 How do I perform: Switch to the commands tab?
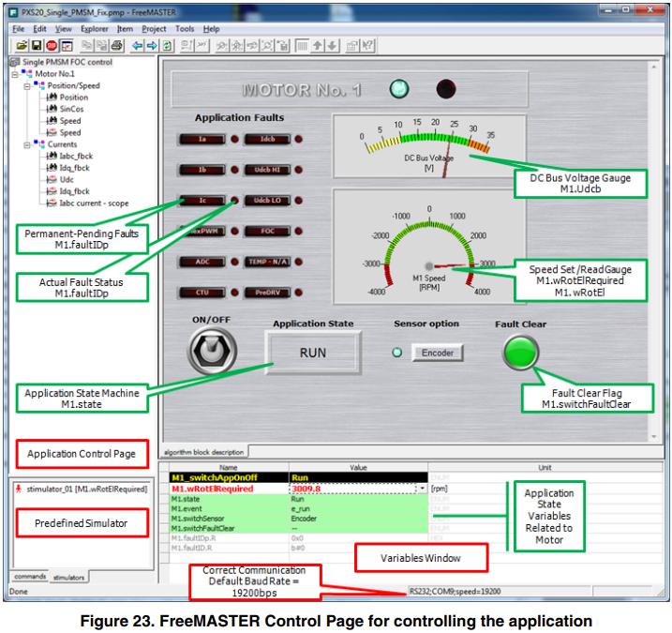(x=30, y=577)
